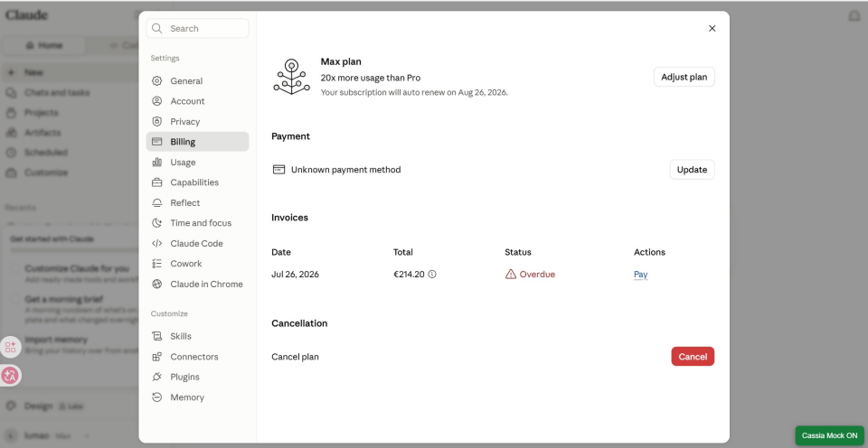Select the Capabilities briefcase icon
Viewport: 868px width, 448px height.
point(157,182)
